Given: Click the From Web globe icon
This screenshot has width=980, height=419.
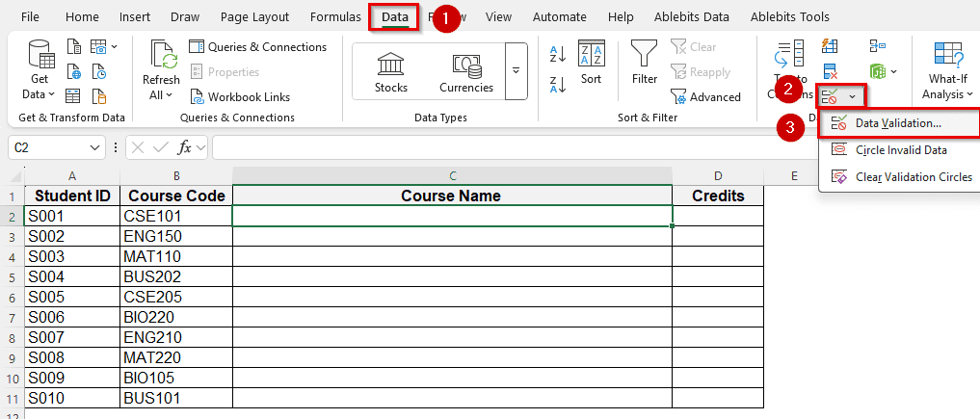Looking at the screenshot, I should (x=74, y=72).
